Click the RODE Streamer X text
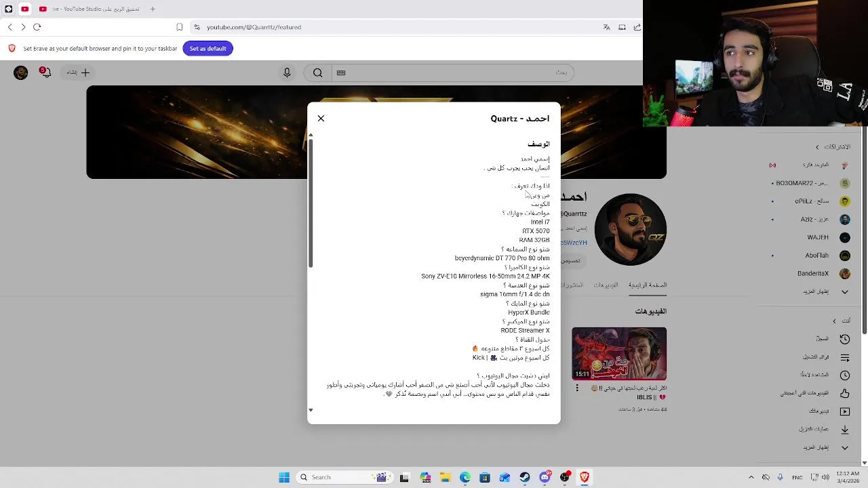The image size is (868, 488). pos(525,331)
